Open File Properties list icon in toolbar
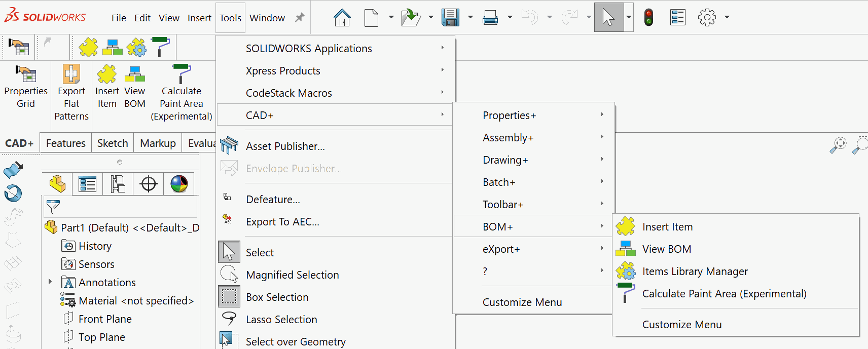 [678, 18]
